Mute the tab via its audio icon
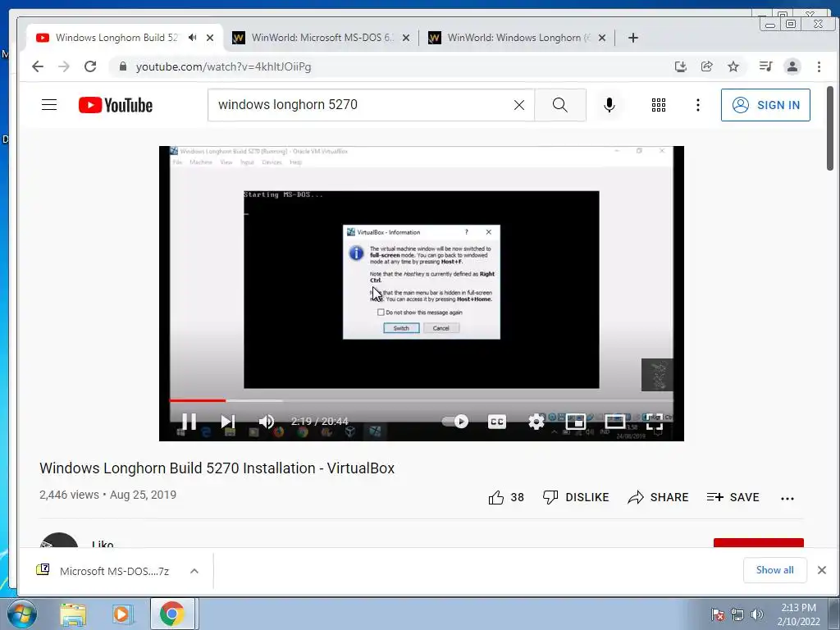The width and height of the screenshot is (840, 630). [192, 38]
